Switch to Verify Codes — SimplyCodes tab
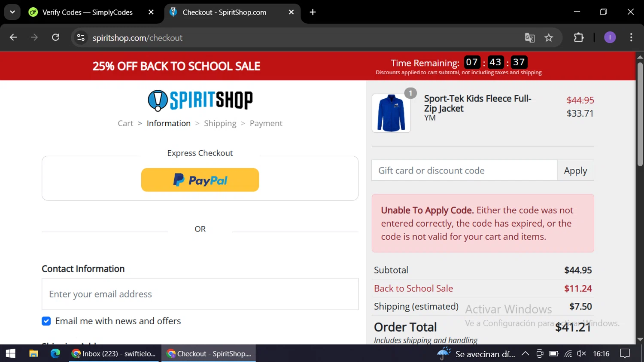Viewport: 644px width, 362px height. point(88,12)
